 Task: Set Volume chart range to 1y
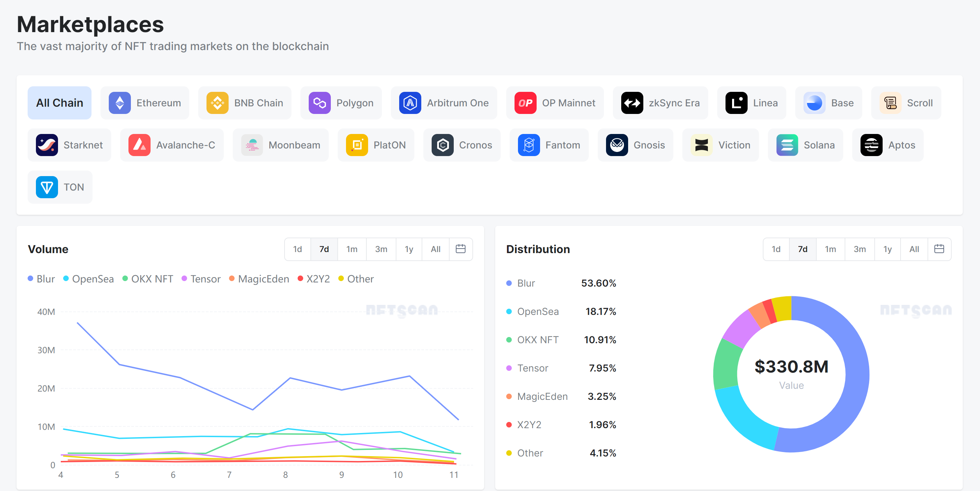tap(409, 249)
